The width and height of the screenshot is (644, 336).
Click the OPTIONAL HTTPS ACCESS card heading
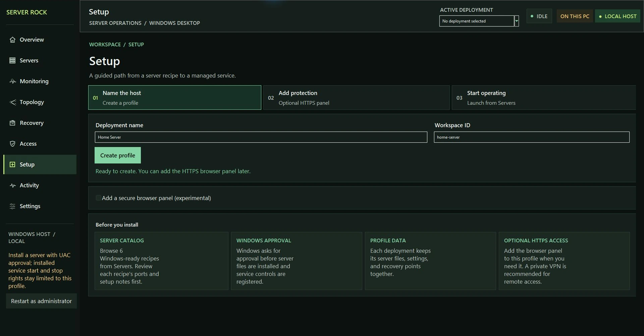[536, 240]
